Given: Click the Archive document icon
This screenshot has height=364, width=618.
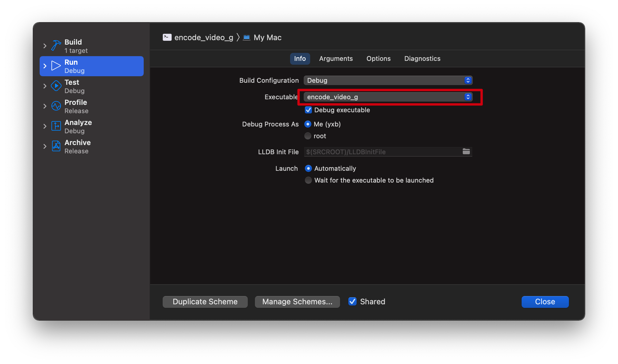Looking at the screenshot, I should click(x=56, y=146).
